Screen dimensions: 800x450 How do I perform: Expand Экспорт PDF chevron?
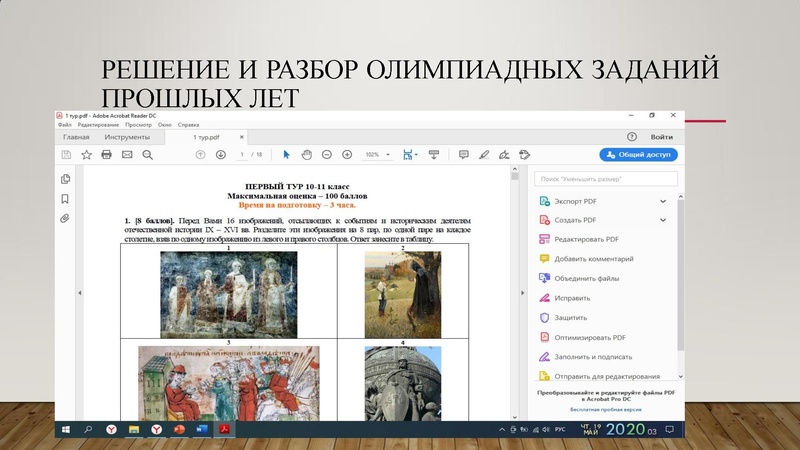tap(663, 201)
